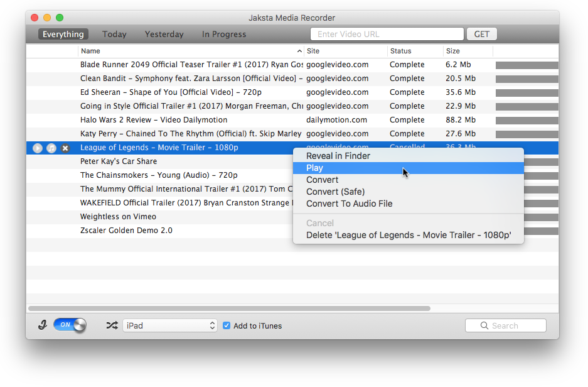The height and width of the screenshot is (387, 588).
Task: Click the 88.2 Mb size cell
Action: [461, 120]
